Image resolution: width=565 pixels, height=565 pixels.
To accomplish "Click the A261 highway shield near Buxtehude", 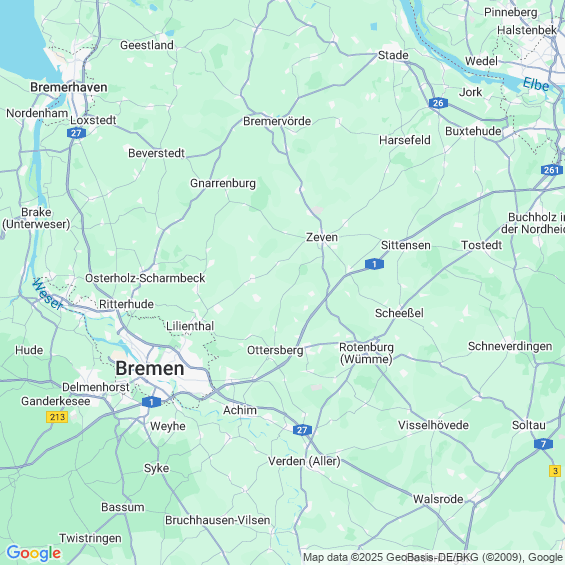I will (552, 170).
